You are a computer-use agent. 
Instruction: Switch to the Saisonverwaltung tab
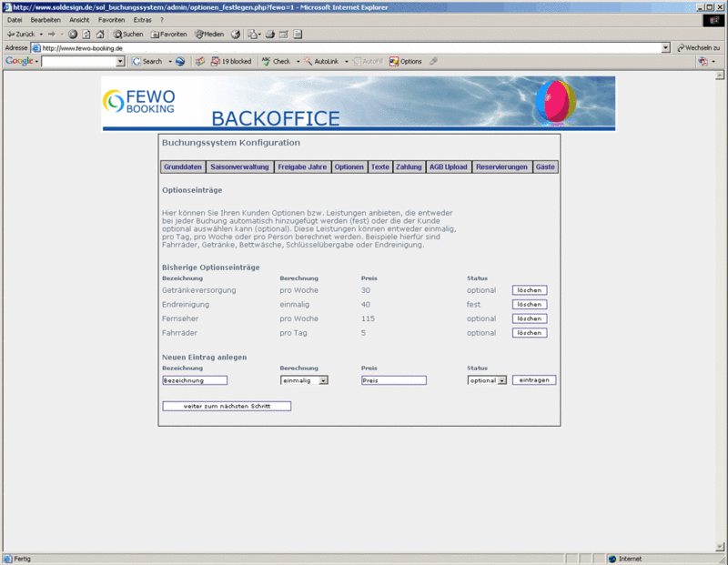tap(239, 167)
